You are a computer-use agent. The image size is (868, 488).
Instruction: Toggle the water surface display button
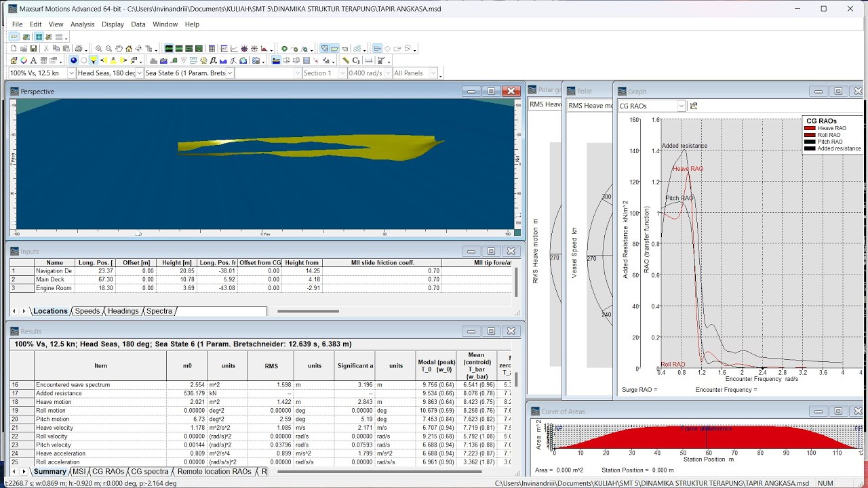[x=276, y=61]
